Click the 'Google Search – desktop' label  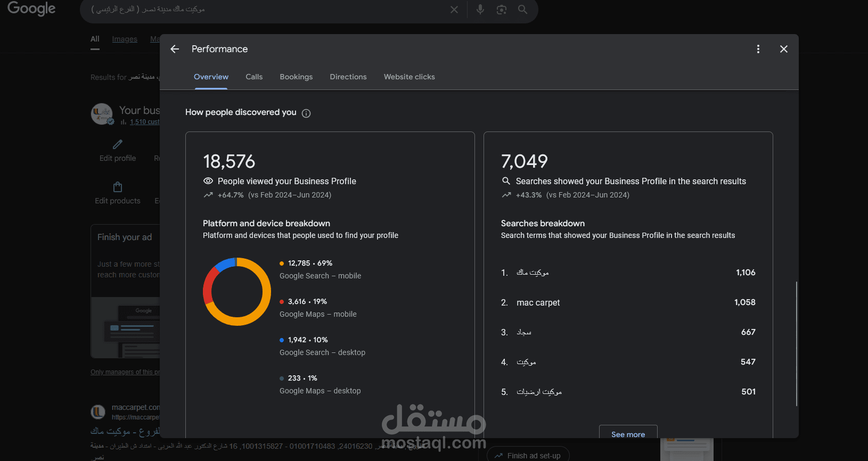tap(322, 352)
